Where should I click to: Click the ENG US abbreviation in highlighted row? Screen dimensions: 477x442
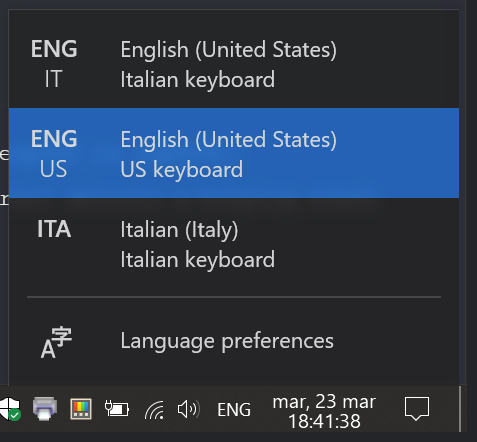coord(54,154)
